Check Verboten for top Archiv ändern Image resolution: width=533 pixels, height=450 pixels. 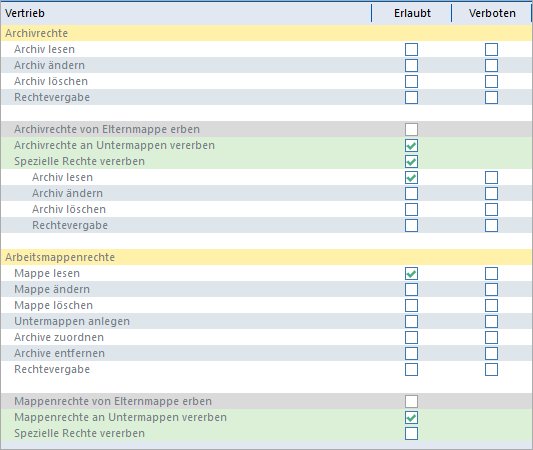tap(492, 65)
